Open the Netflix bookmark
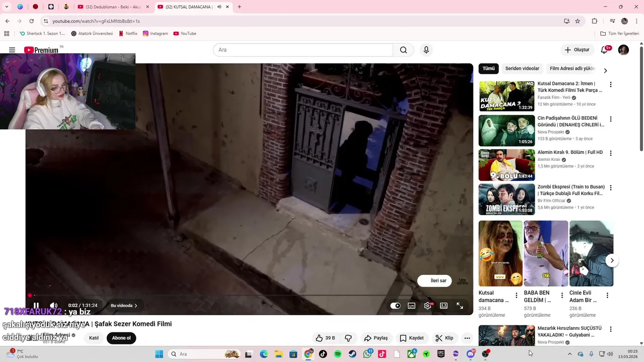 click(128, 34)
